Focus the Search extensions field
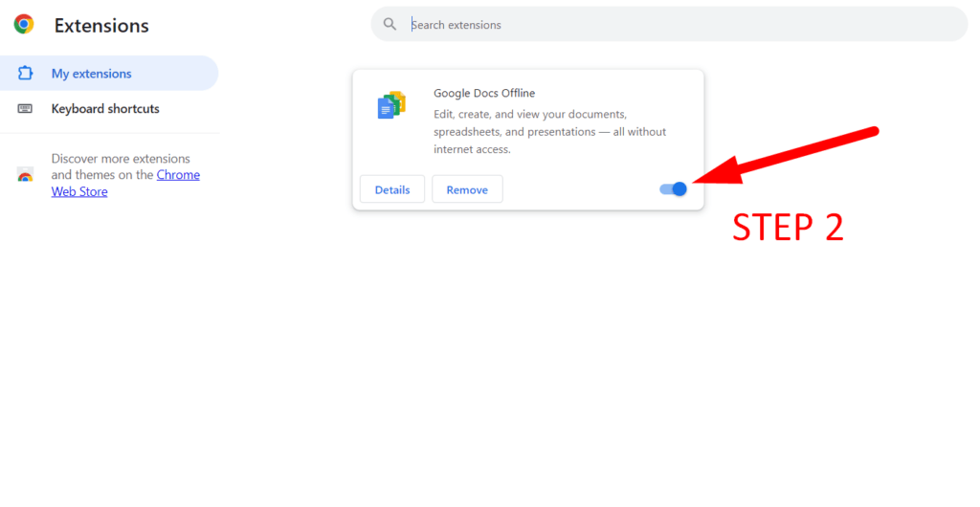The image size is (980, 507). click(670, 25)
